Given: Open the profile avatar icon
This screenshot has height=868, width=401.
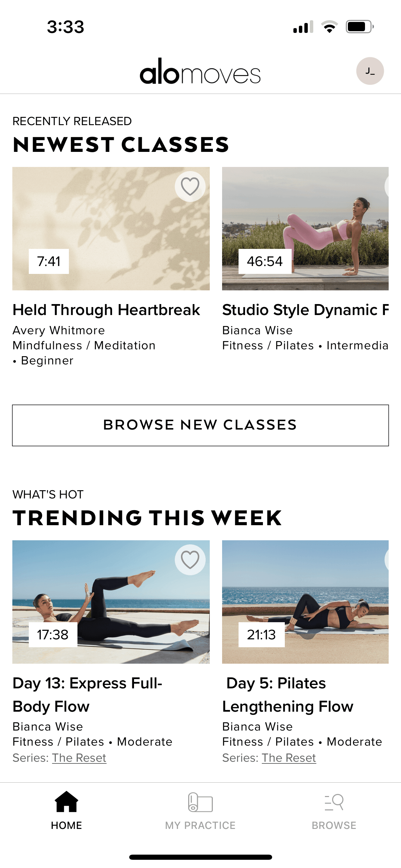Looking at the screenshot, I should coord(370,71).
